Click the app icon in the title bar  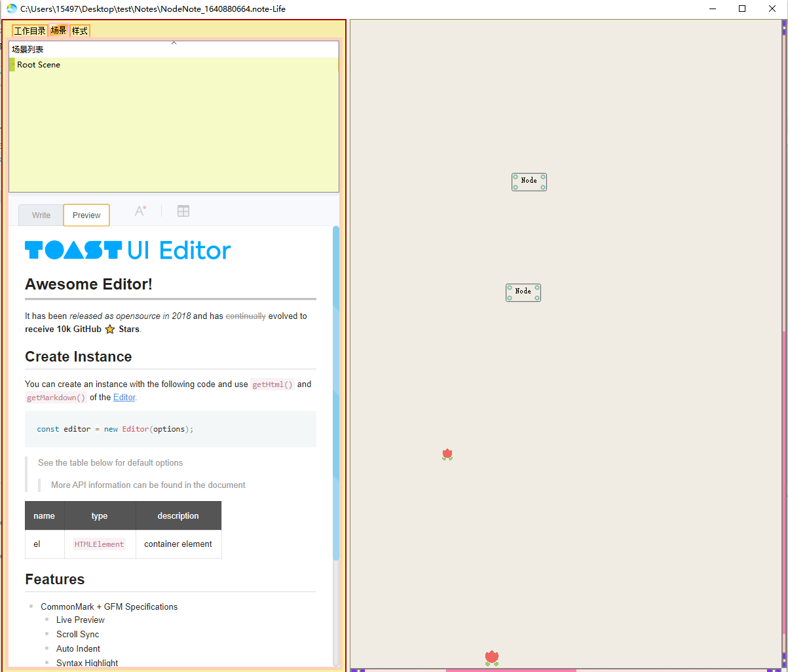[11, 9]
